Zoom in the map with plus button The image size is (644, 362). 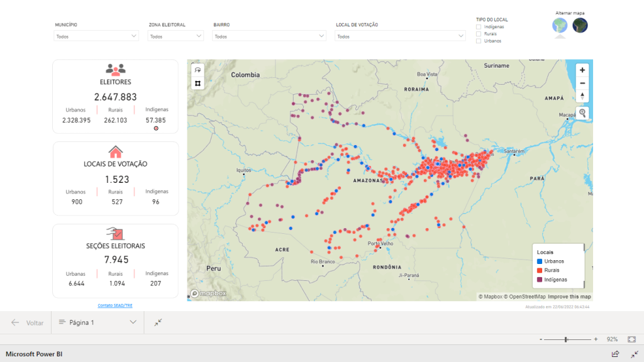582,70
